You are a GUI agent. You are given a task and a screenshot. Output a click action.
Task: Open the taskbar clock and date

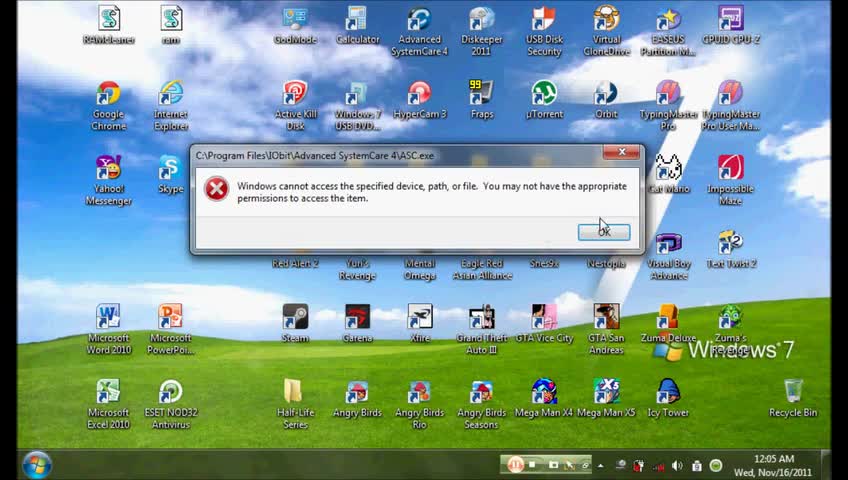click(773, 465)
